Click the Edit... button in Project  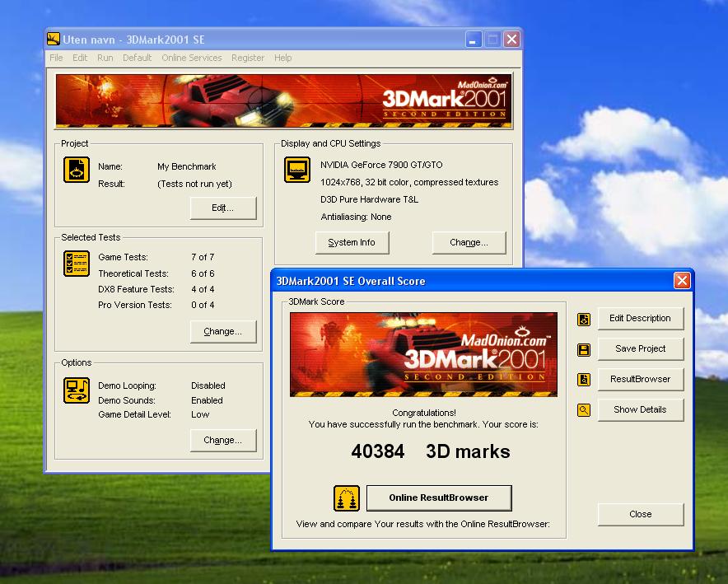tap(223, 208)
